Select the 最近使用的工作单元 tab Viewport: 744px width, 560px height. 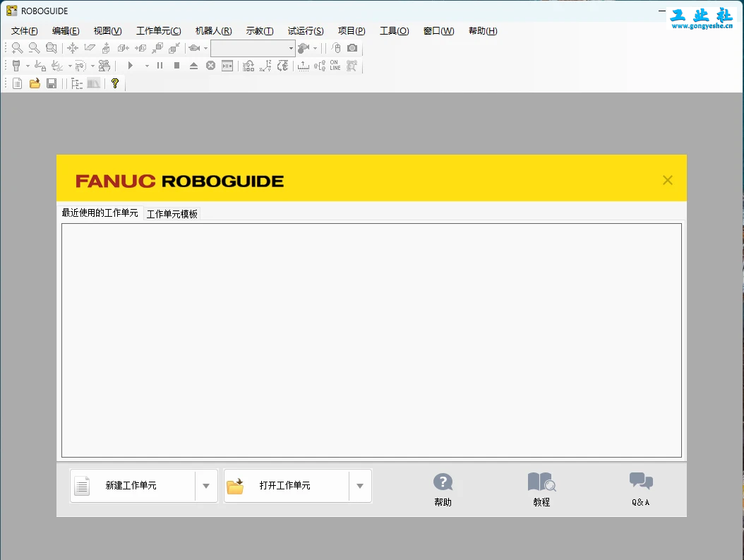pyautogui.click(x=100, y=213)
